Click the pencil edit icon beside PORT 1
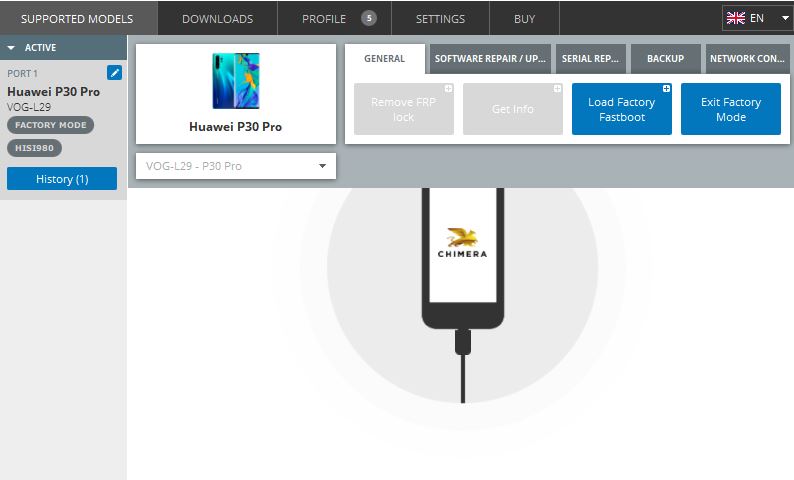The width and height of the screenshot is (794, 480). 114,72
